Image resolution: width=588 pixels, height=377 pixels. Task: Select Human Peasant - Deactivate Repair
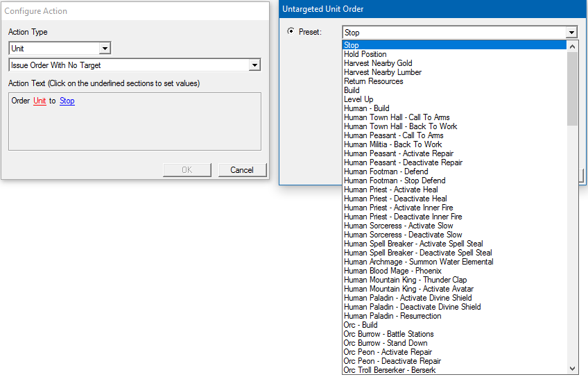point(454,162)
